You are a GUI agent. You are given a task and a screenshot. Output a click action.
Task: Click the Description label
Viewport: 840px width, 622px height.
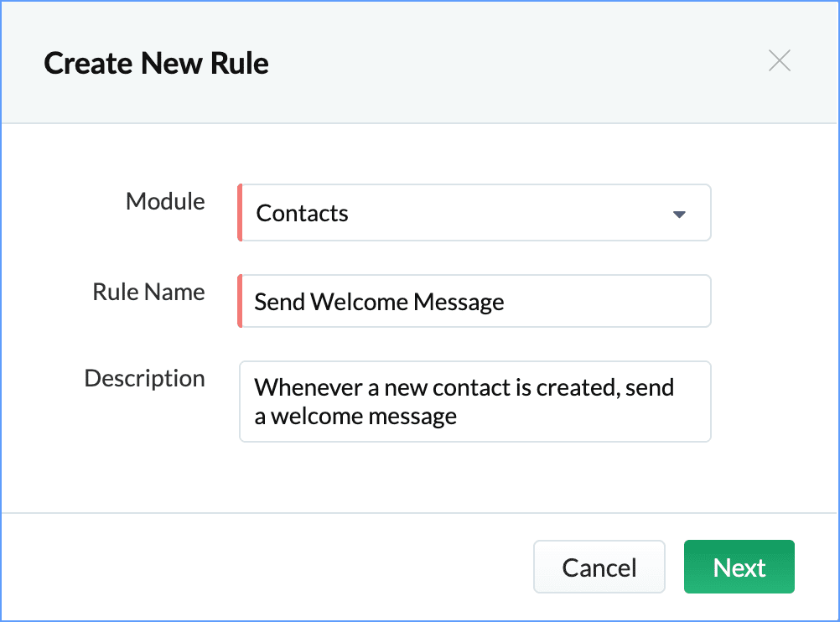[x=144, y=378]
